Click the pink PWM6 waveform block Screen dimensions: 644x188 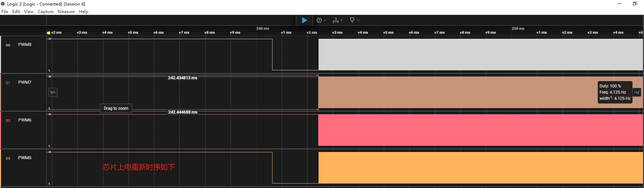click(480, 130)
